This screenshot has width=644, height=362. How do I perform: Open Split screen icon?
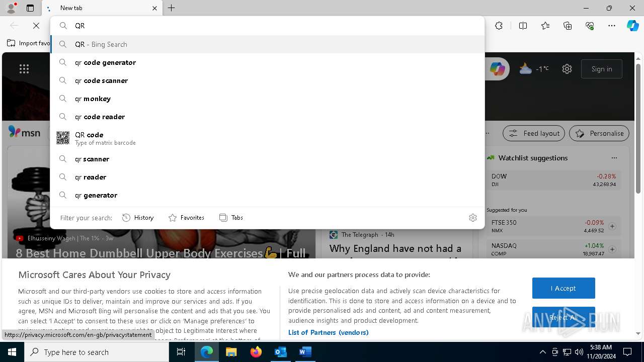(x=523, y=26)
